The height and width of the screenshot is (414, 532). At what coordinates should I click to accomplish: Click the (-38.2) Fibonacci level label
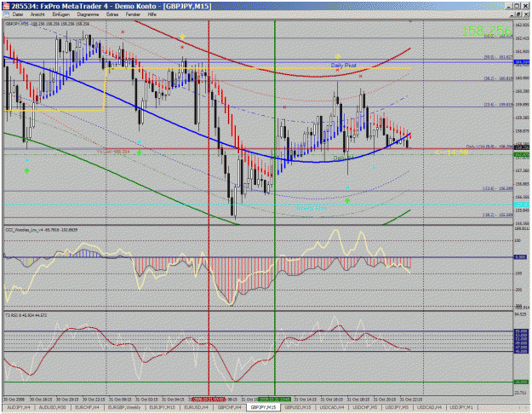coord(498,215)
